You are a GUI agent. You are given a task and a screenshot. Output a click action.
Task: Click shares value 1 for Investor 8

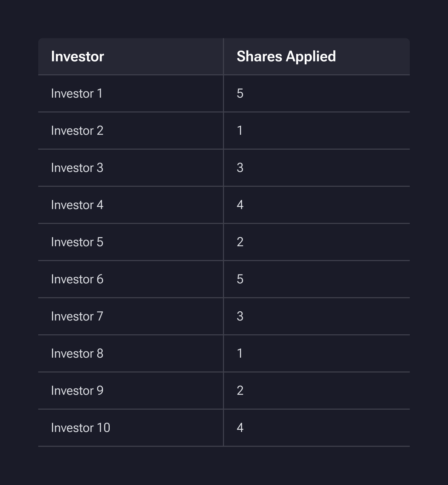click(240, 353)
